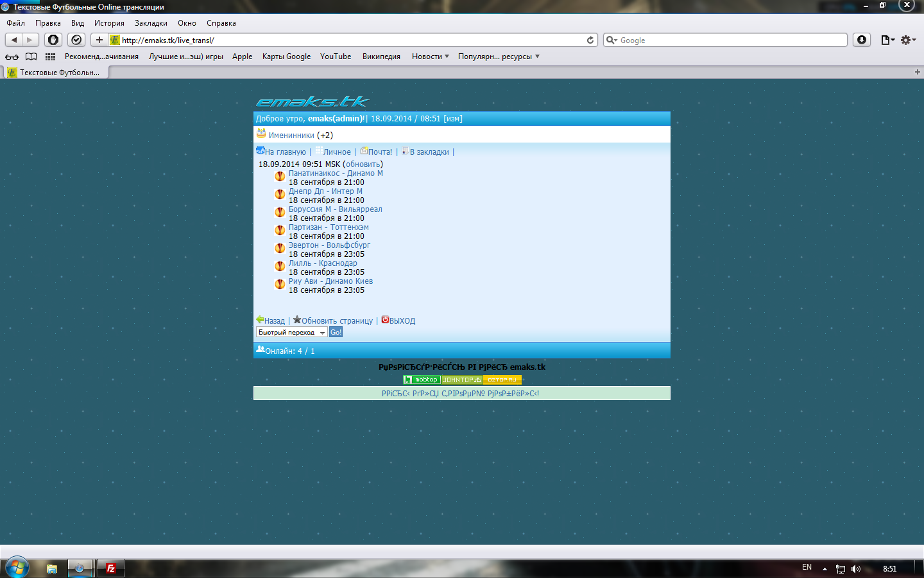Viewport: 924px width, 578px height.
Task: Open the Google search engine dropdown
Action: point(612,40)
